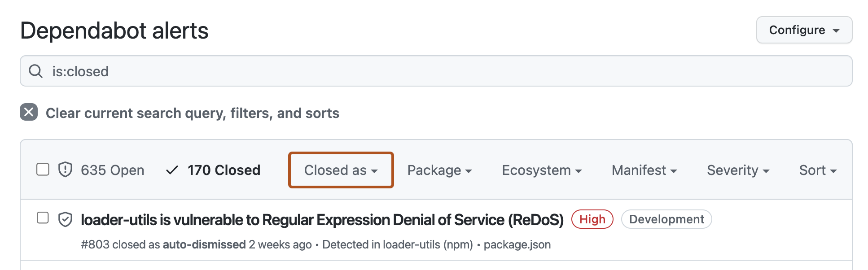Open the loader-utils ReDoS vulnerability alert
Viewport: 868px width, 270px height.
click(x=321, y=219)
